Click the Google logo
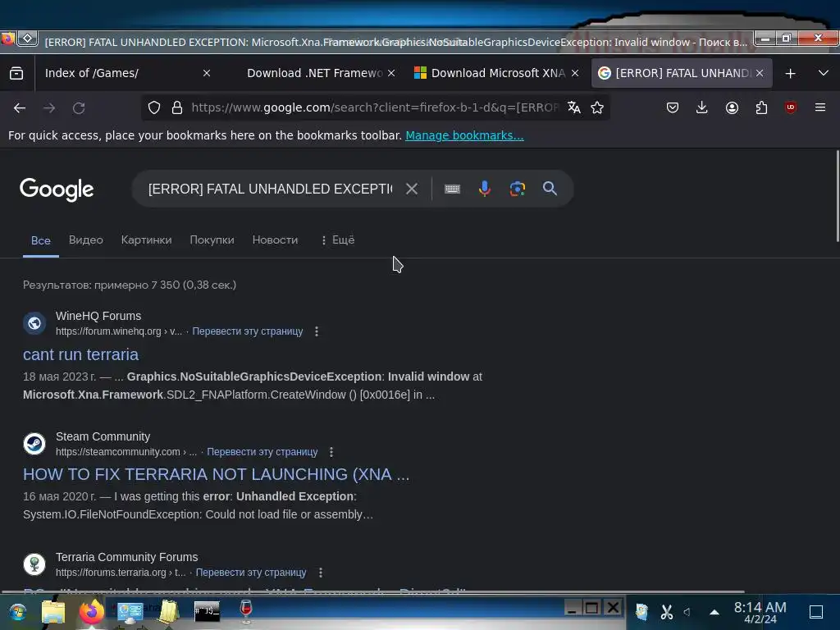 click(57, 189)
